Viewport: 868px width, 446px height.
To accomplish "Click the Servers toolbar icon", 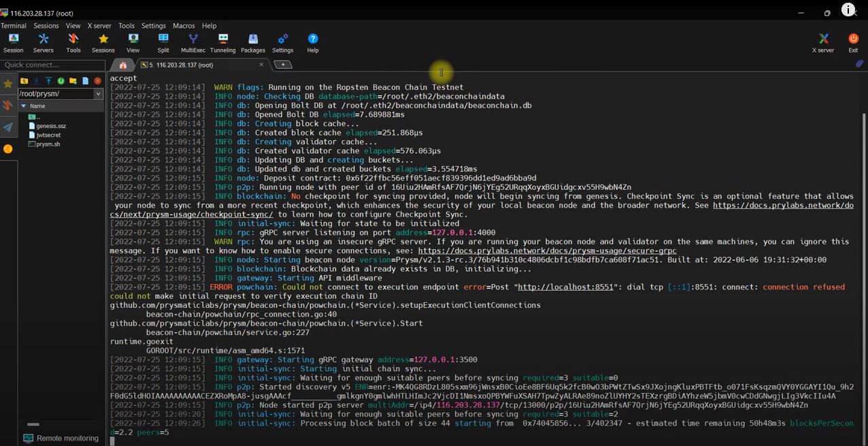I will [43, 43].
